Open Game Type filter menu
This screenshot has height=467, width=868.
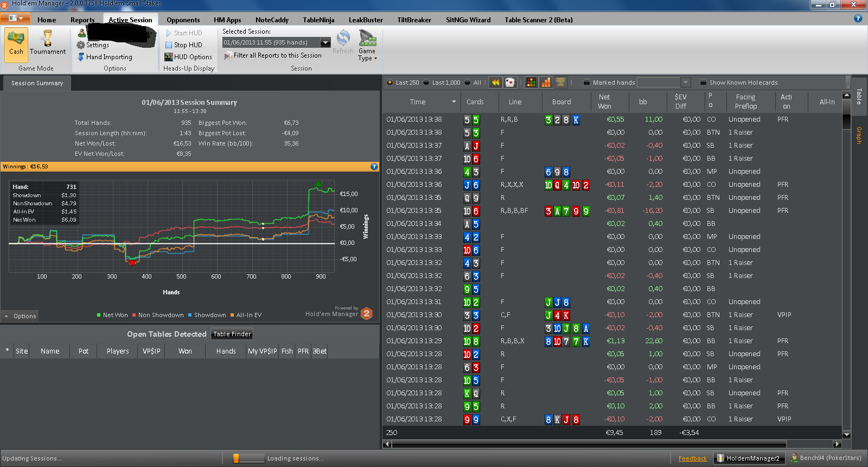point(367,46)
